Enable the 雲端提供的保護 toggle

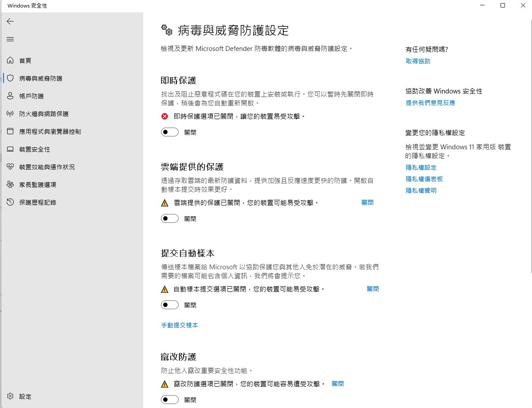[x=170, y=218]
